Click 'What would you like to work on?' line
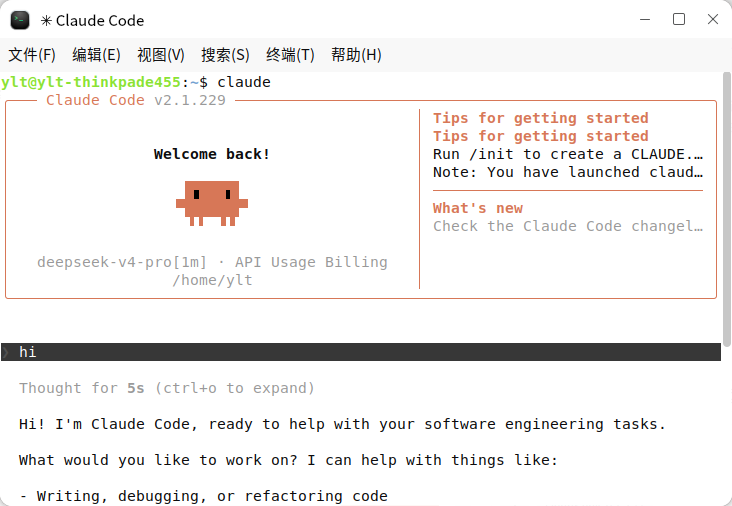The height and width of the screenshot is (506, 732). (289, 460)
